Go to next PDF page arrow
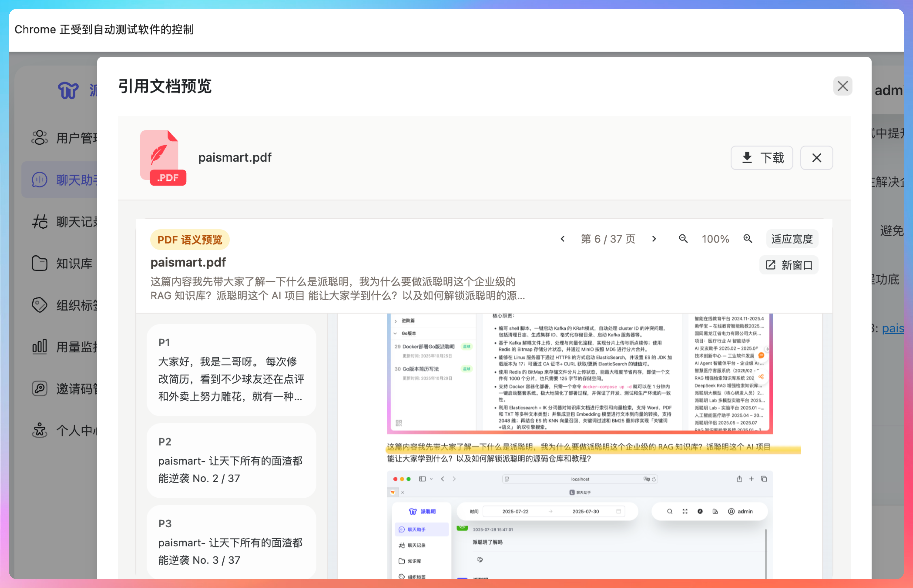 pos(654,239)
